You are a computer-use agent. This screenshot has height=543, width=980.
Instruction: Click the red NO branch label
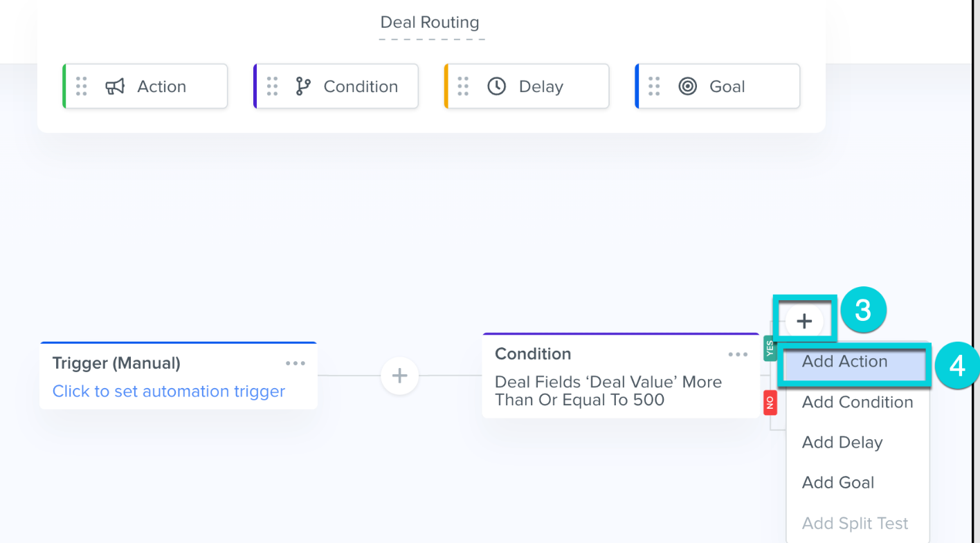click(x=770, y=403)
